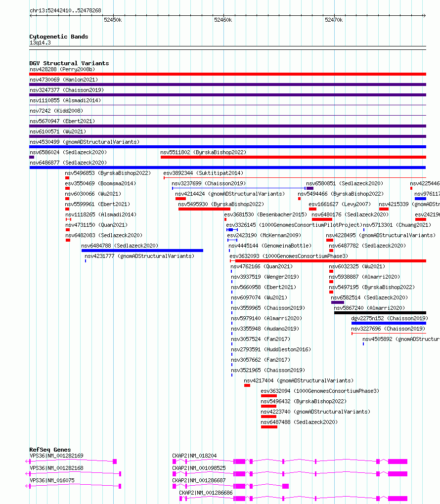Viewport: 440px width, 504px height.
Task: Click nsv1118265 (Alsmadi2014) label
Action: point(101,214)
